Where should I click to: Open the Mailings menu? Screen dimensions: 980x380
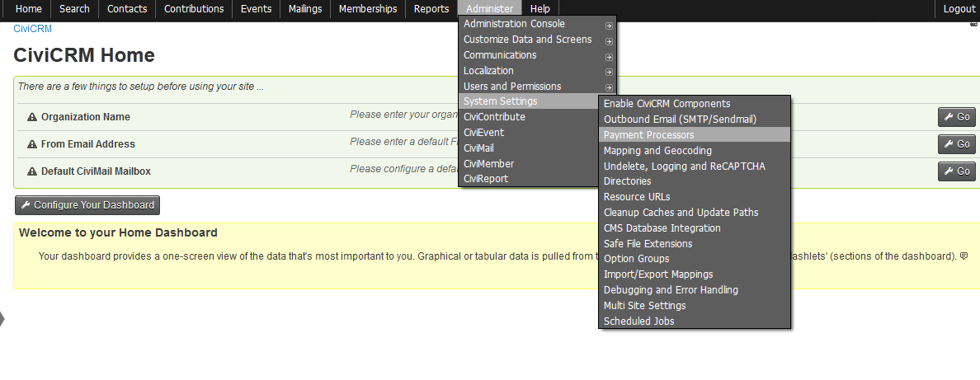point(305,9)
